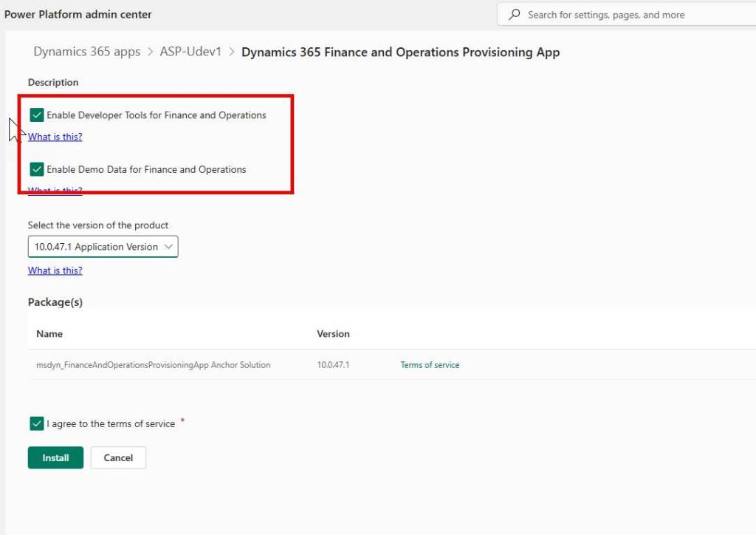Click the Provisioning App breadcrumb title
The image size is (756, 535).
coord(400,52)
